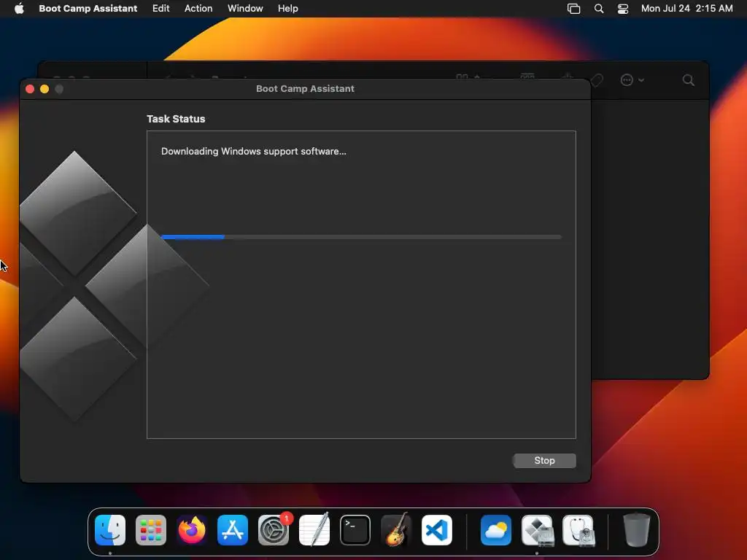Open Finder from the Dock
Image resolution: width=747 pixels, height=560 pixels.
click(110, 530)
